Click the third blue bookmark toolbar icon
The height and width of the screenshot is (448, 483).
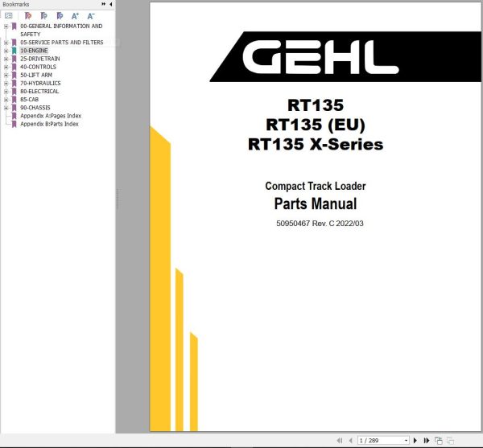click(60, 16)
